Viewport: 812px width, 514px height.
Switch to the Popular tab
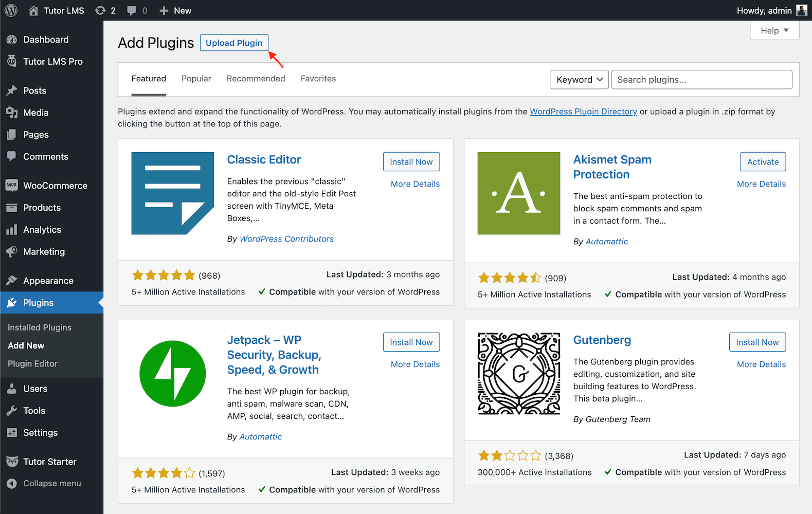point(196,79)
